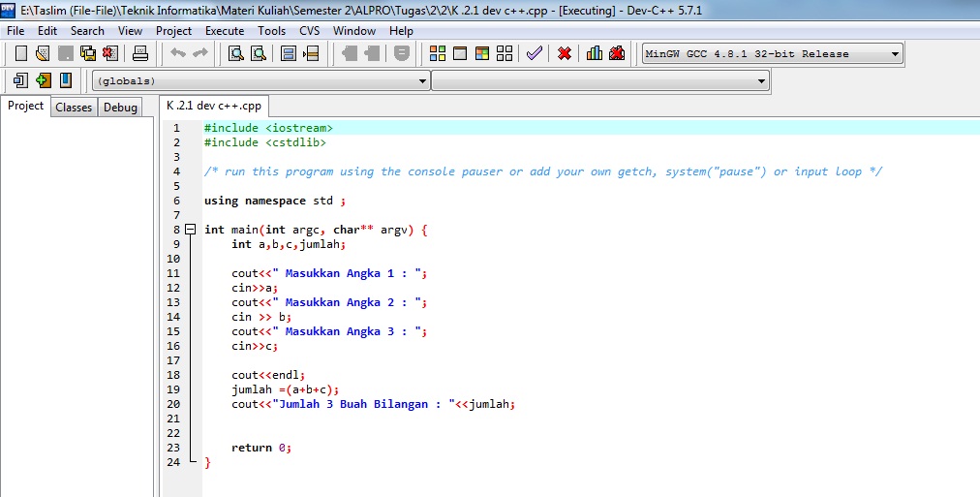Screen dimensions: 980x497
Task: Click the Run window icon
Action: pos(460,53)
